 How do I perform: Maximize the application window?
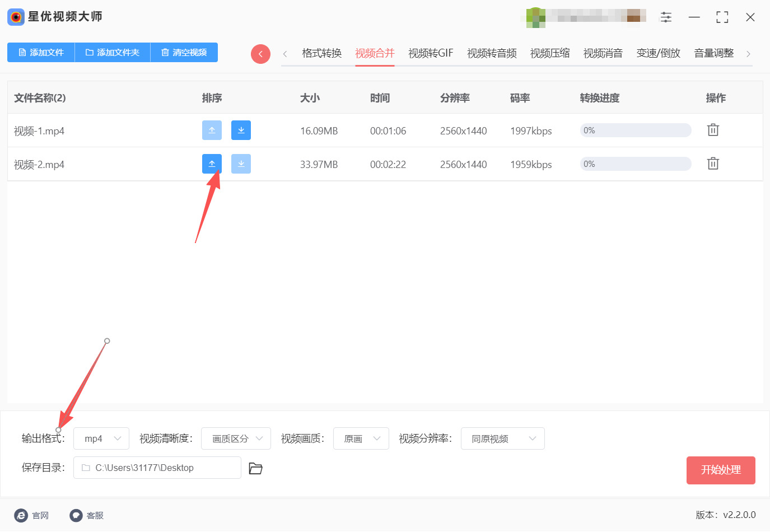(722, 17)
